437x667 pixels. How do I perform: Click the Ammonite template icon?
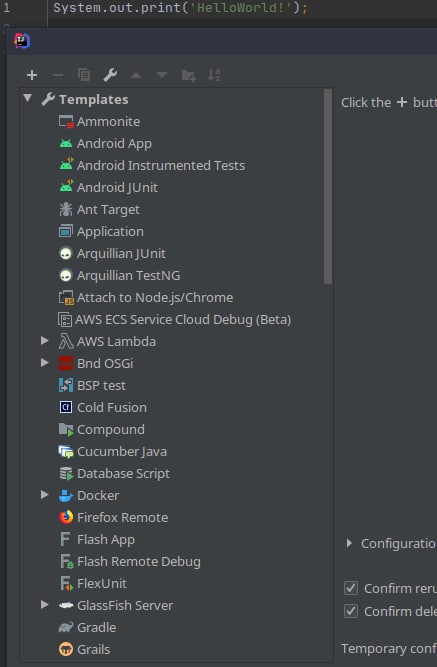tap(66, 122)
